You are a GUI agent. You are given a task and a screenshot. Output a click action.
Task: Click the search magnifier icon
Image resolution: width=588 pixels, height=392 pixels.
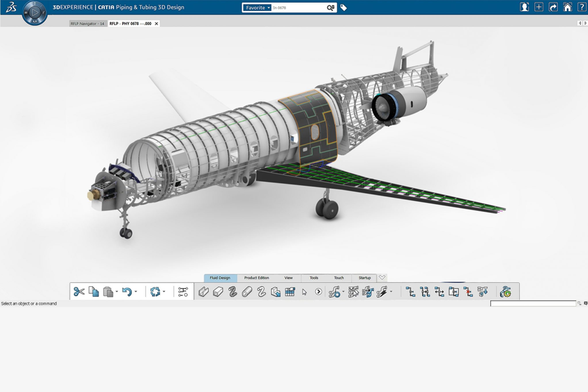[x=330, y=7]
